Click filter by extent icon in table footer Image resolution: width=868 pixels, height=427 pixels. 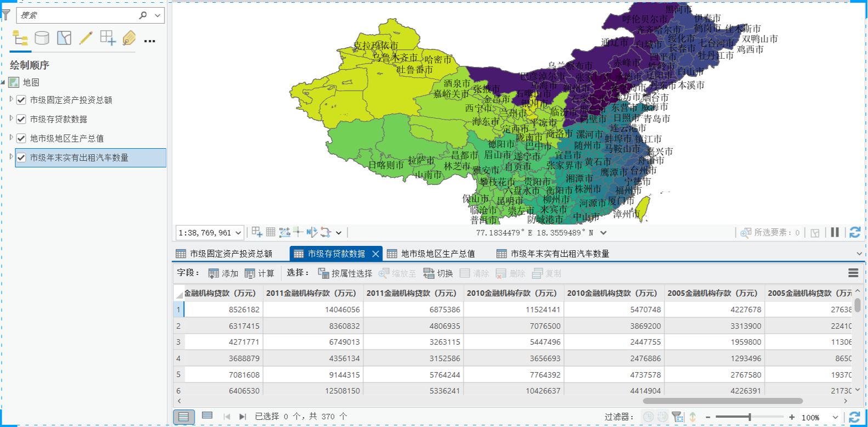(x=678, y=417)
